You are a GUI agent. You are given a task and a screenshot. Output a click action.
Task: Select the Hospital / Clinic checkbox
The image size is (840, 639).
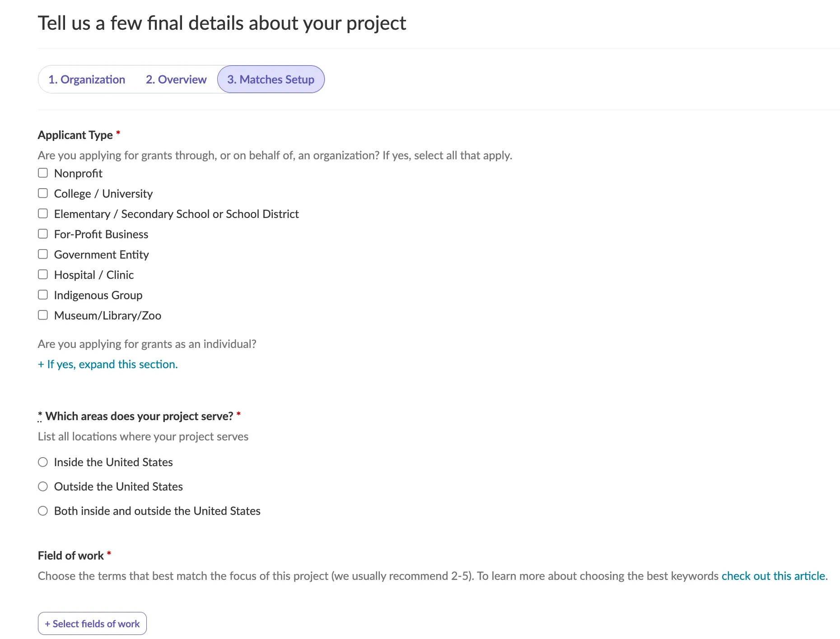click(43, 274)
